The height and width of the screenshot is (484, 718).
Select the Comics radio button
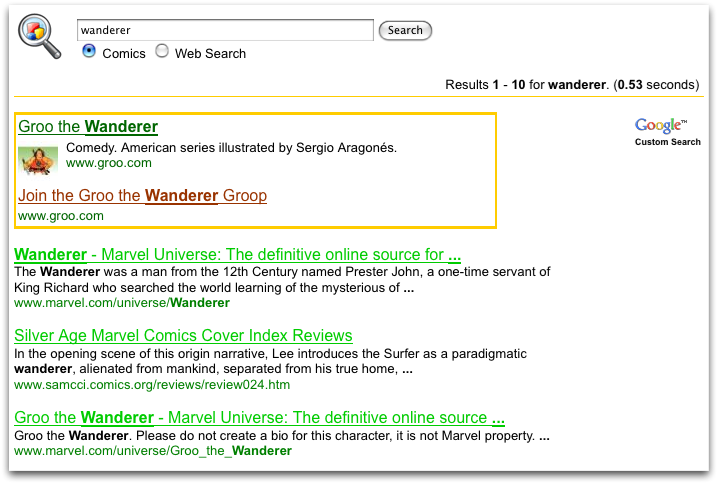coord(89,52)
